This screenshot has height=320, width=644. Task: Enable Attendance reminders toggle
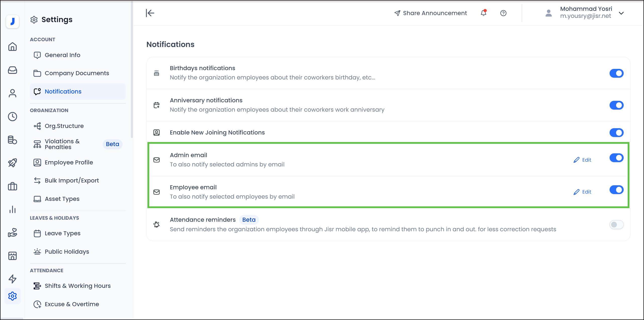click(x=616, y=224)
